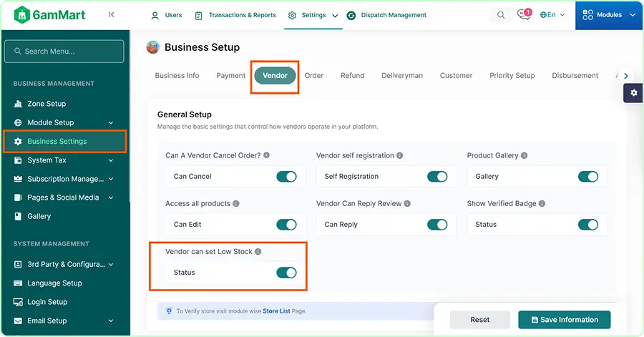644x337 pixels.
Task: Toggle the Self Registration switch
Action: (437, 177)
